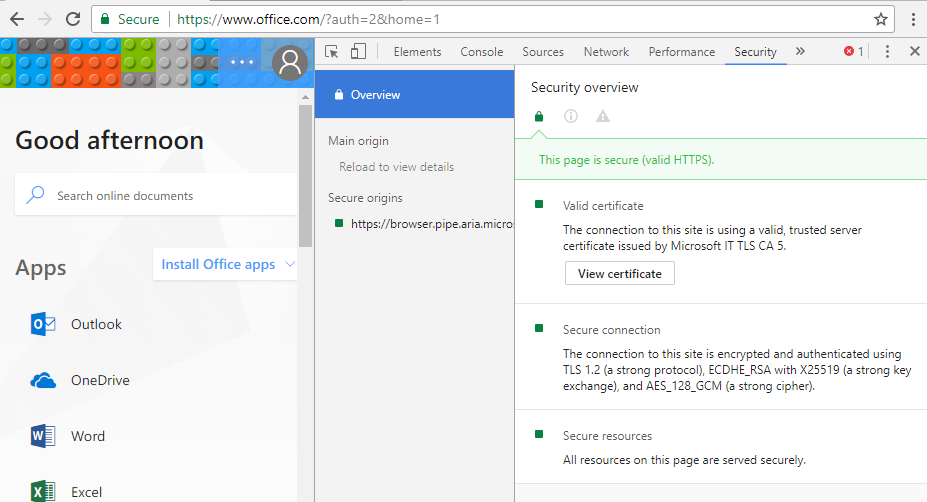Switch to the Network tab
This screenshot has height=502, width=927.
[x=606, y=52]
